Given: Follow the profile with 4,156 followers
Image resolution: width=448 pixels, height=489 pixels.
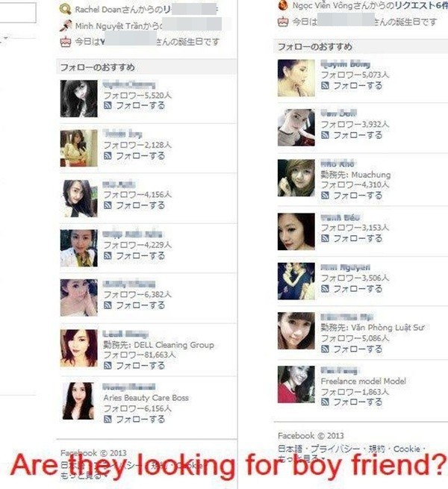Looking at the screenshot, I should (135, 205).
